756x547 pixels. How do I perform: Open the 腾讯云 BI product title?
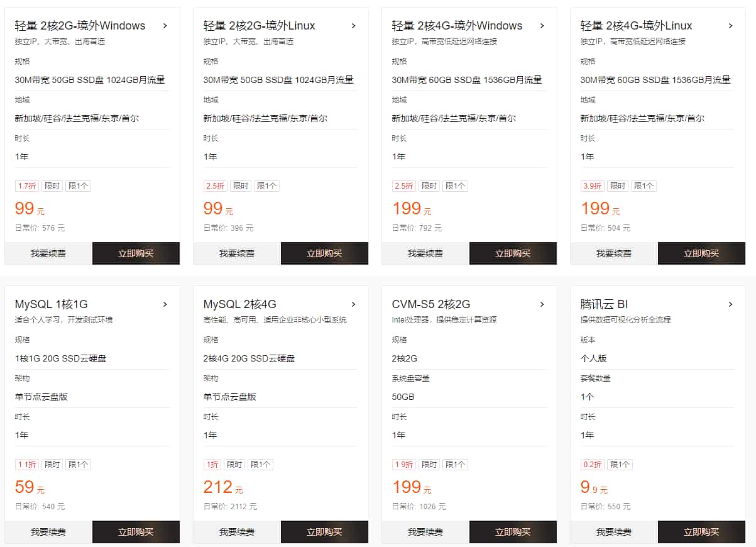click(x=604, y=304)
